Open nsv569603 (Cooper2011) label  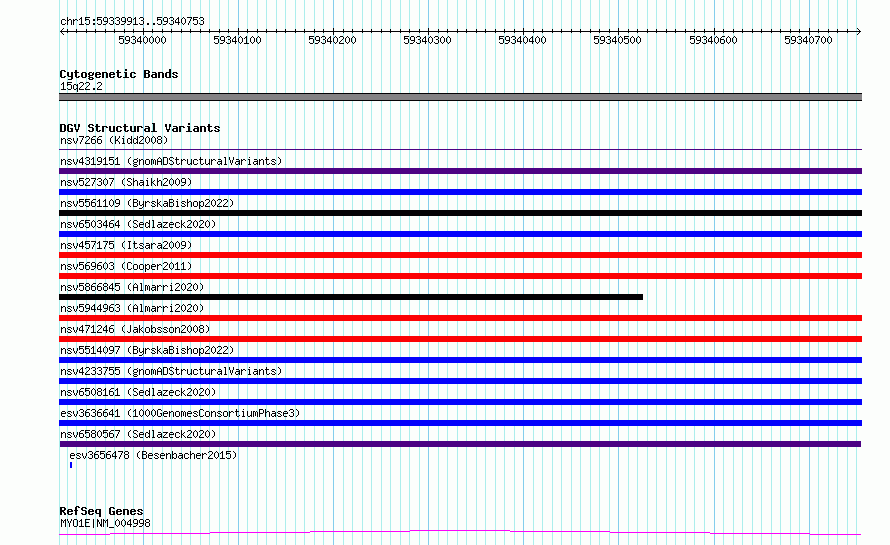(126, 266)
